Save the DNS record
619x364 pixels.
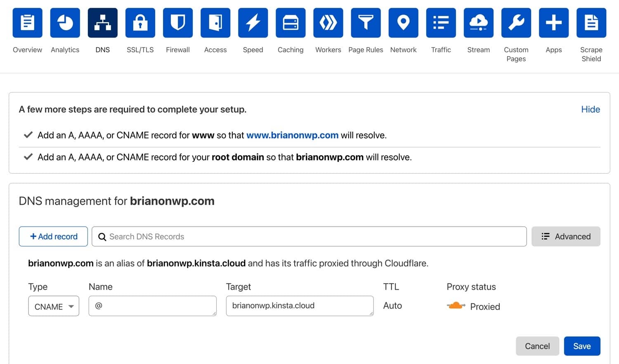pyautogui.click(x=582, y=346)
